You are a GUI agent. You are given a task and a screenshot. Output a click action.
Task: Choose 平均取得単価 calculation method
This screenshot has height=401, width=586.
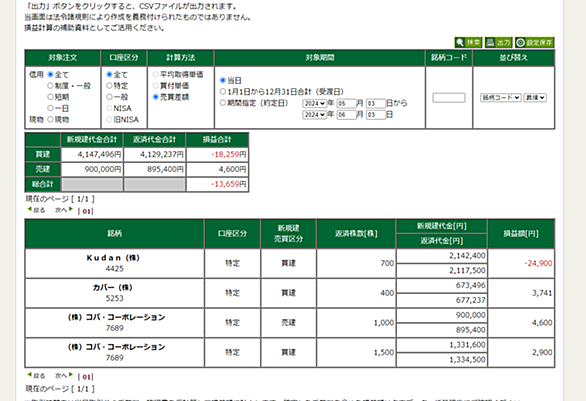pos(156,75)
